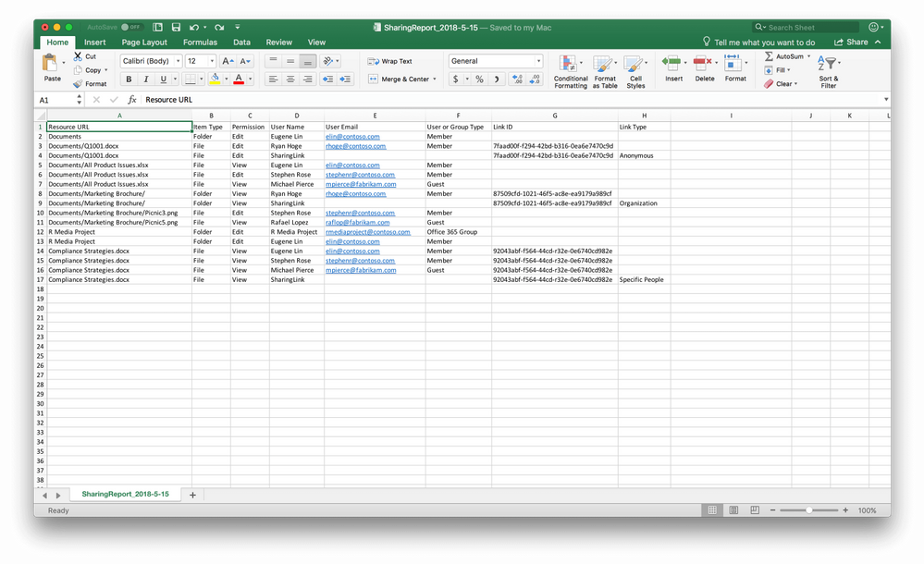Toggle the AutoSave switch
The width and height of the screenshot is (924, 564).
click(x=130, y=28)
